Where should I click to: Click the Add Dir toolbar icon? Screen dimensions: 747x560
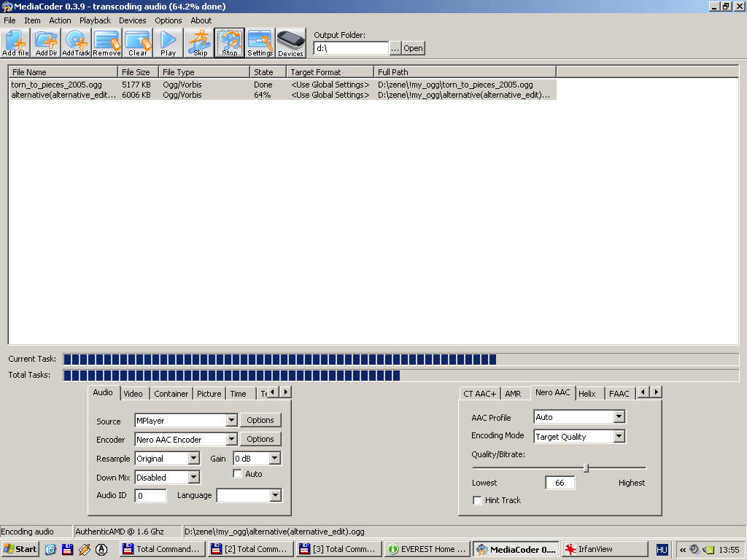[47, 43]
